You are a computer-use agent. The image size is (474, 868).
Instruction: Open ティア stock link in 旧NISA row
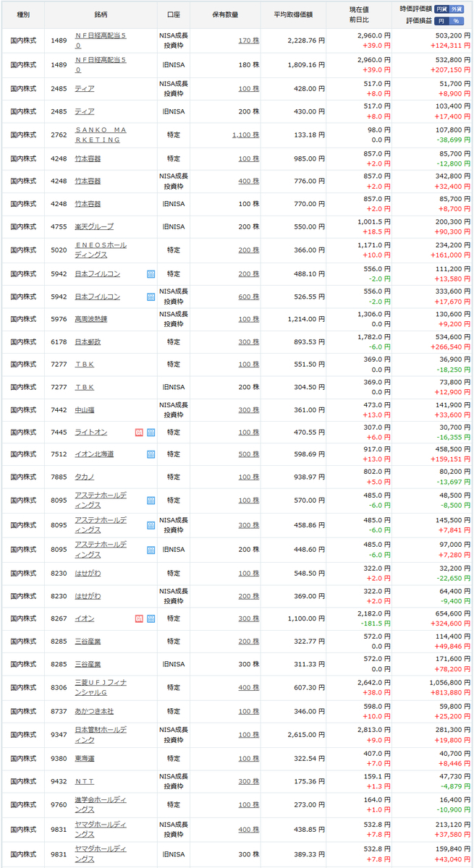(85, 111)
